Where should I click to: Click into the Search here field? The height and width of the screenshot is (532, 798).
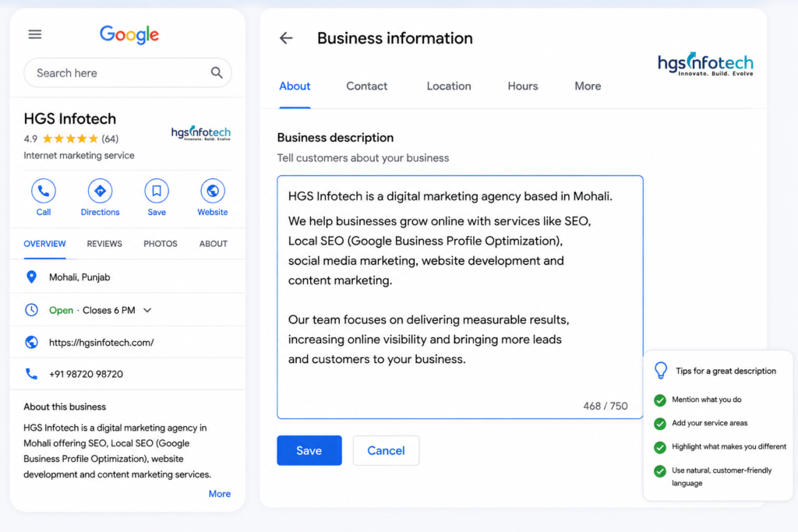pyautogui.click(x=128, y=72)
